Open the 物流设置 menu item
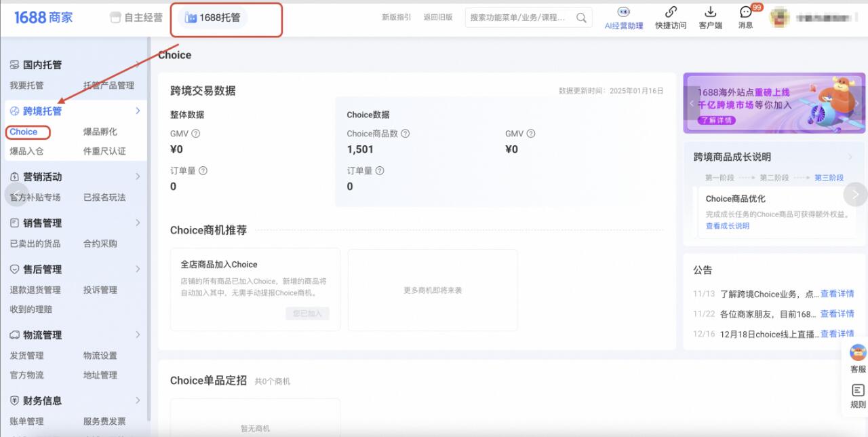The width and height of the screenshot is (868, 437). tap(100, 356)
